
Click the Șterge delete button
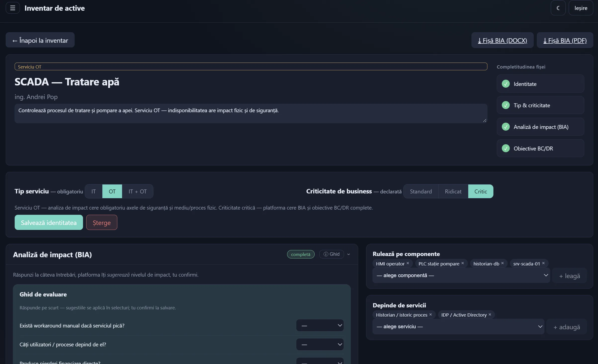coord(102,222)
